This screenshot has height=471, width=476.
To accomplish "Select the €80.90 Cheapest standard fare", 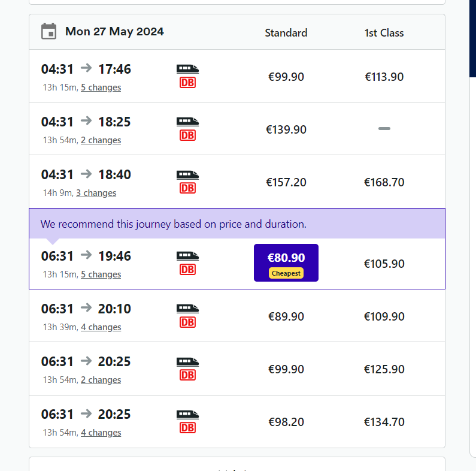I will click(x=286, y=262).
